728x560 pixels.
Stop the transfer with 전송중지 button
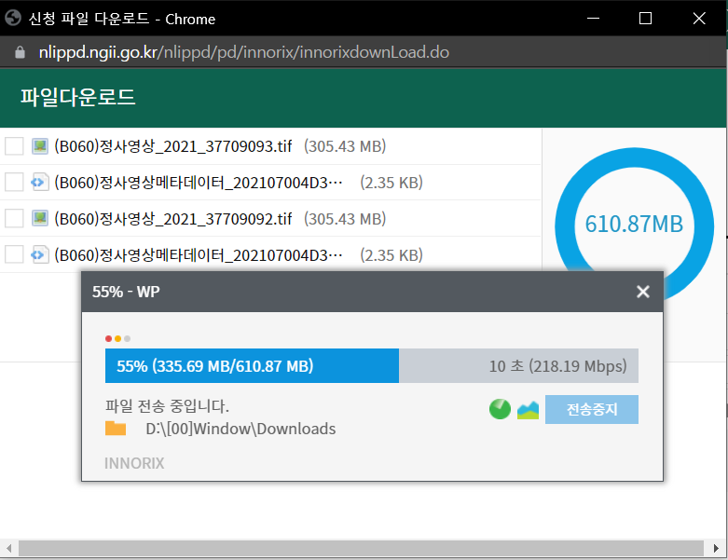[592, 409]
